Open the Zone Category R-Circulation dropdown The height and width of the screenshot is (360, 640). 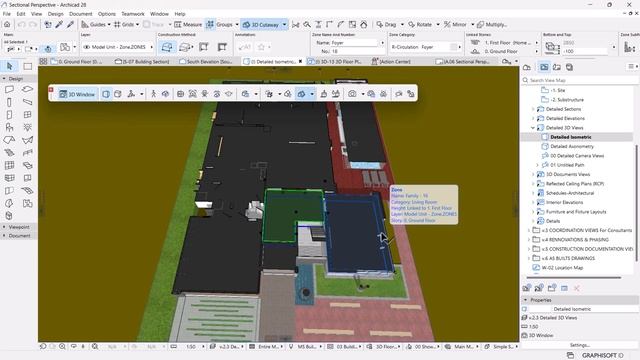(x=425, y=47)
